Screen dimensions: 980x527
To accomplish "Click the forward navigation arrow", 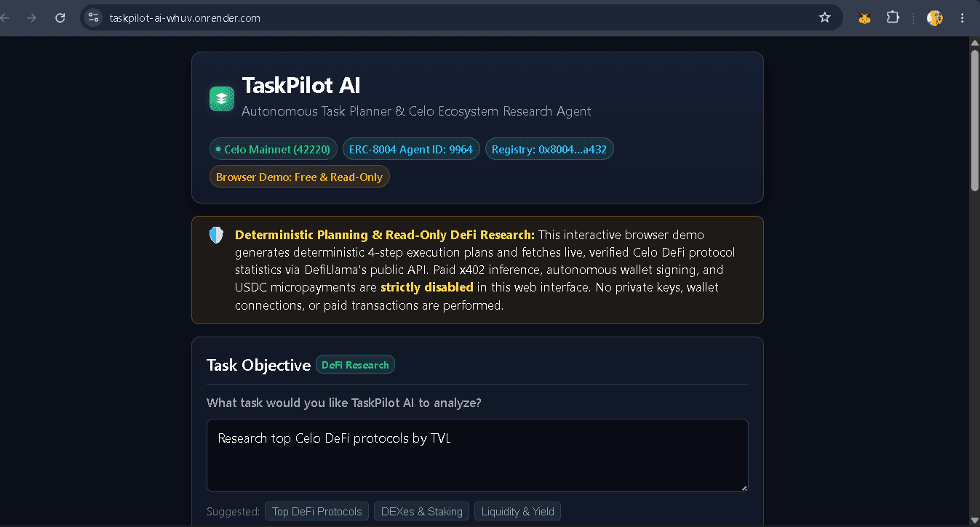I will (x=31, y=17).
